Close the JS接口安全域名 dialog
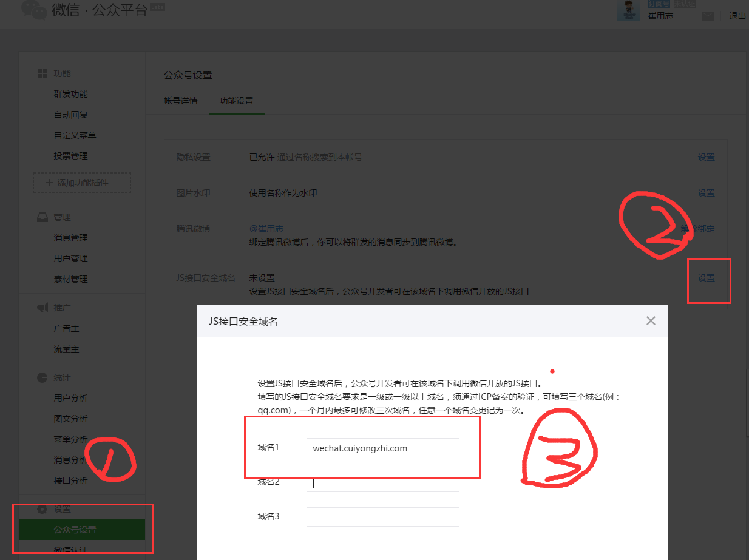Image resolution: width=749 pixels, height=560 pixels. pos(651,321)
